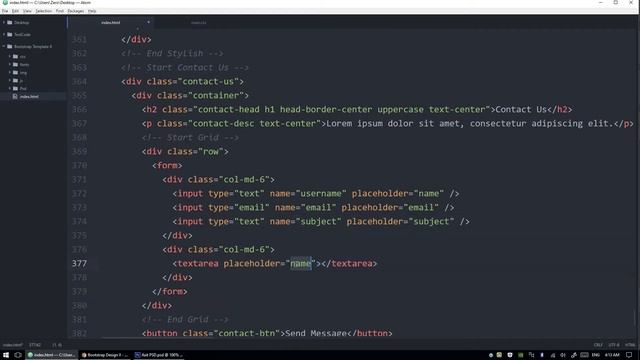Expand the Desktop project folder chevron

pos(4,22)
